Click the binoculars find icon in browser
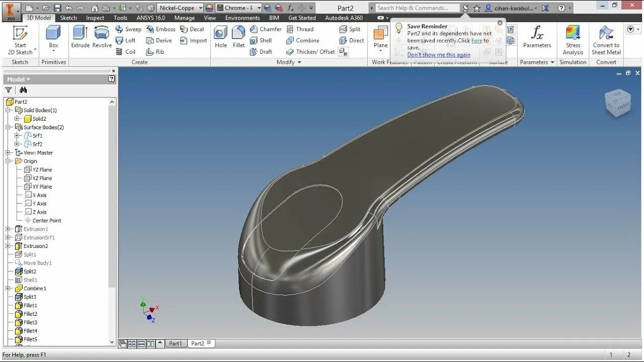 (23, 90)
